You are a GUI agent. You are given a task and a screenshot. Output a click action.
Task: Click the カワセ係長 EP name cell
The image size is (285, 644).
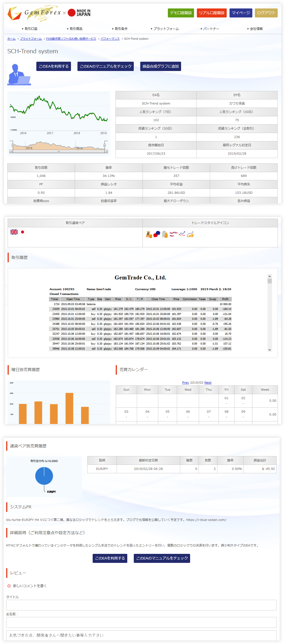[x=237, y=103]
